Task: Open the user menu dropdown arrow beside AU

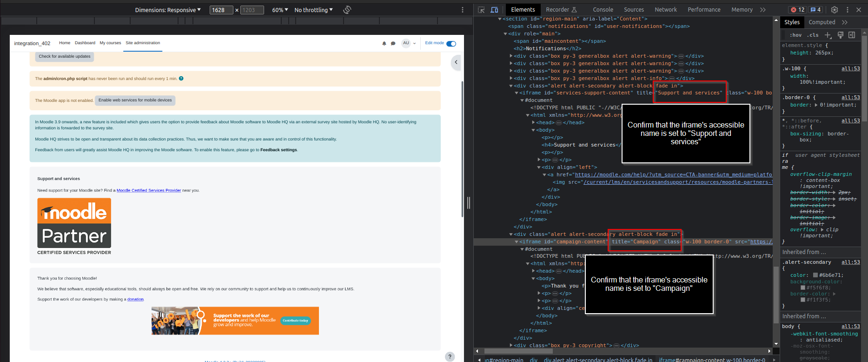Action: 414,43
